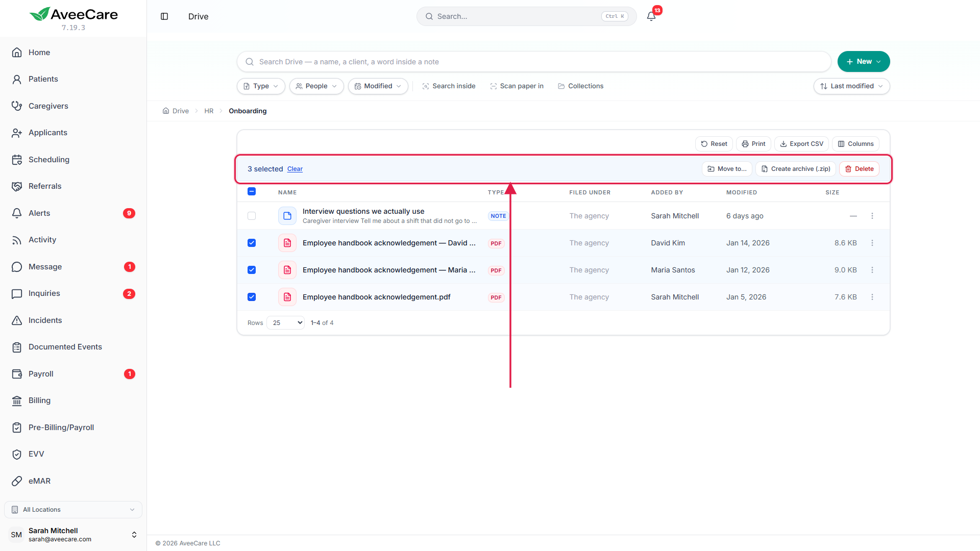Click the PDF icon of Employee handbook acknowledgement.pdf
Image resolution: width=980 pixels, height=551 pixels.
[x=287, y=297]
